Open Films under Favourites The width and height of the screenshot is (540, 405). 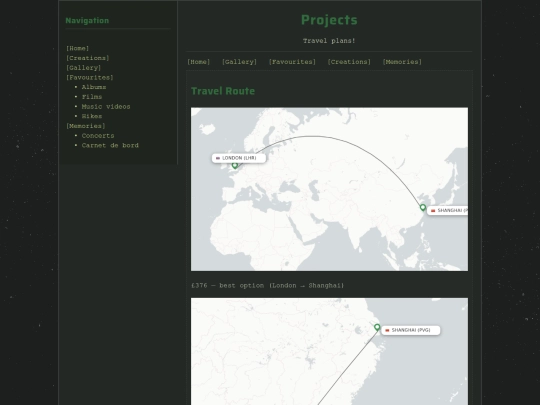tap(92, 97)
